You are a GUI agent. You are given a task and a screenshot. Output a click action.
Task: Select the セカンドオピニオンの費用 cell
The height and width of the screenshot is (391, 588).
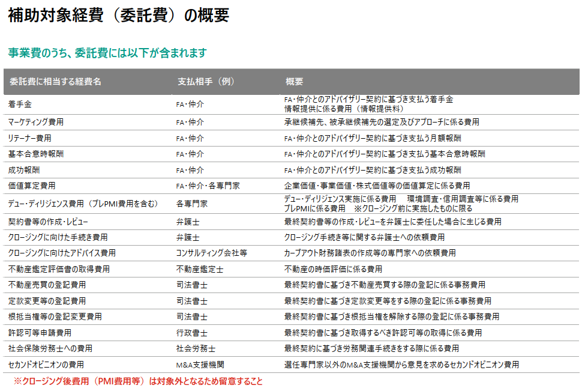pos(46,365)
